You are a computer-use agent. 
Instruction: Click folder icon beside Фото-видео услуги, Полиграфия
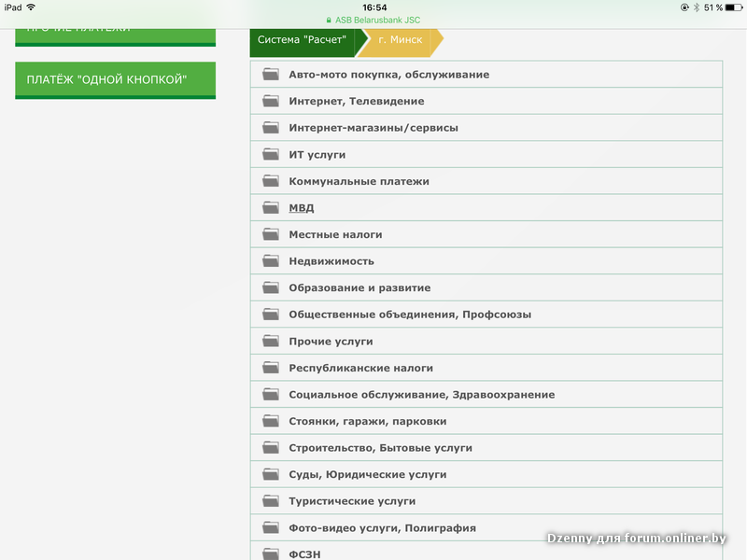(271, 527)
